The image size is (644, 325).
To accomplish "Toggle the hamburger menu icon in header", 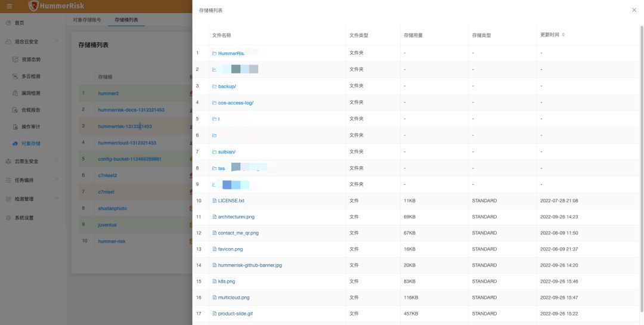I will pos(10,6).
